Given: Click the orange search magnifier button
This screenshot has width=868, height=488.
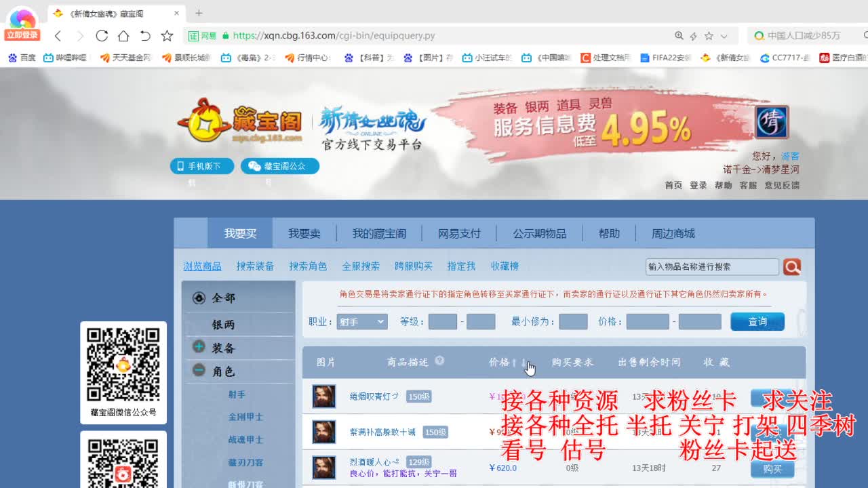Looking at the screenshot, I should (792, 266).
